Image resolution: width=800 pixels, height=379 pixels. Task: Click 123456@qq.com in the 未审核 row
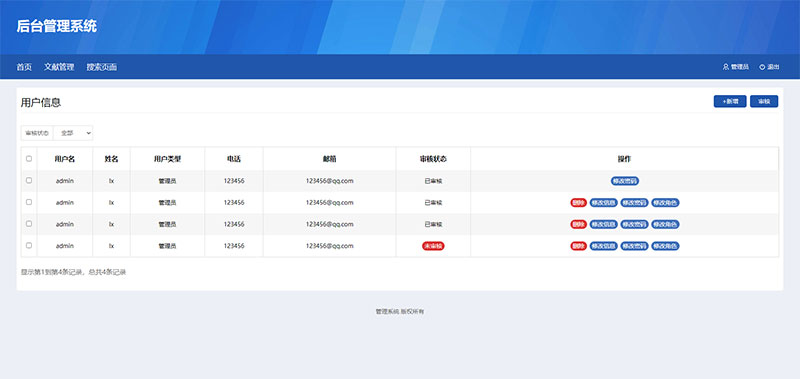(x=330, y=246)
